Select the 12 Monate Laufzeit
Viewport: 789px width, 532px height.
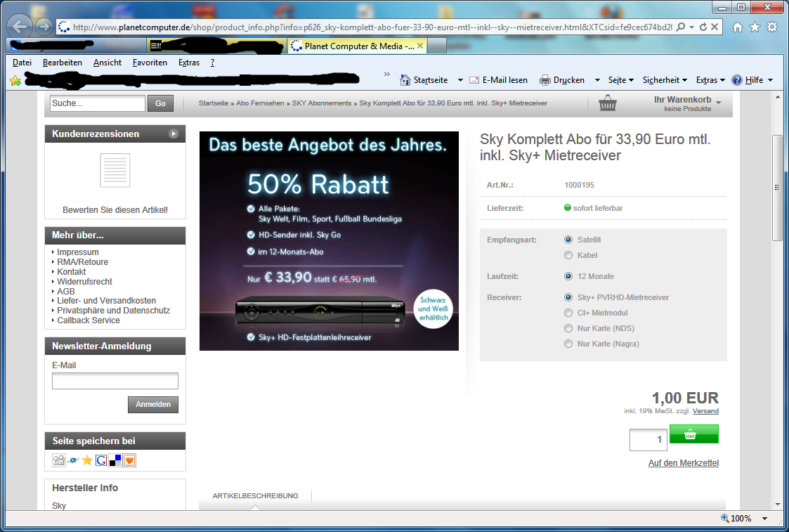568,276
